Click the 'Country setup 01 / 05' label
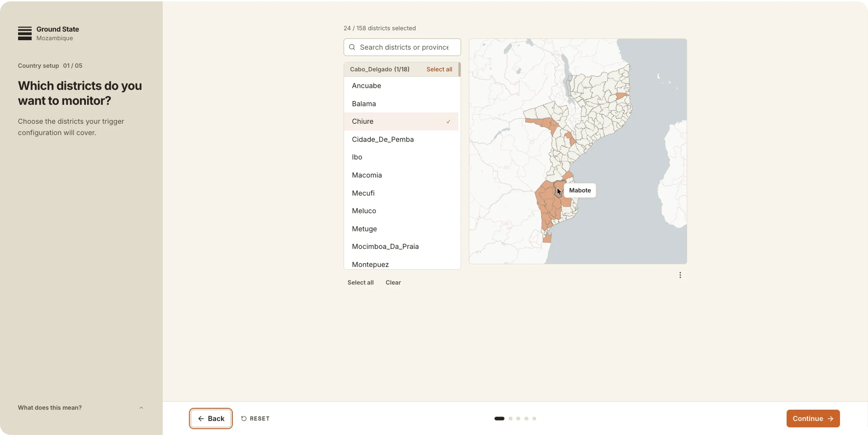The width and height of the screenshot is (868, 435). pos(50,65)
